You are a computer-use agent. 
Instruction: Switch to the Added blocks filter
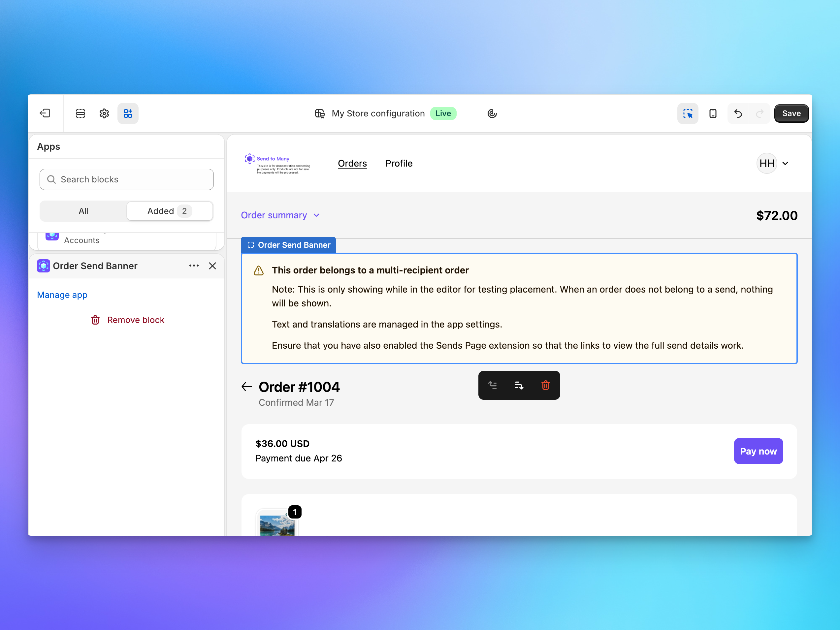169,211
